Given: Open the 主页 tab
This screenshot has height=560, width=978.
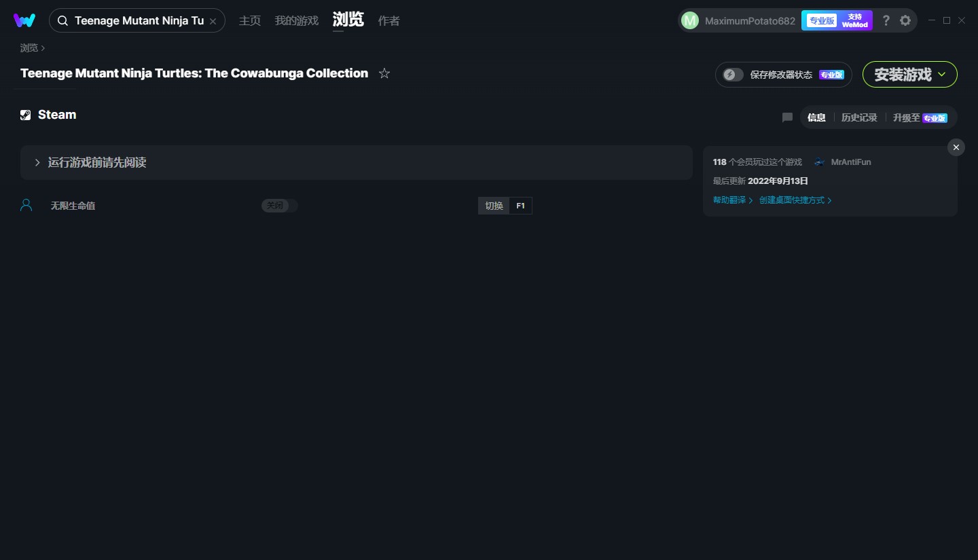Looking at the screenshot, I should (250, 20).
